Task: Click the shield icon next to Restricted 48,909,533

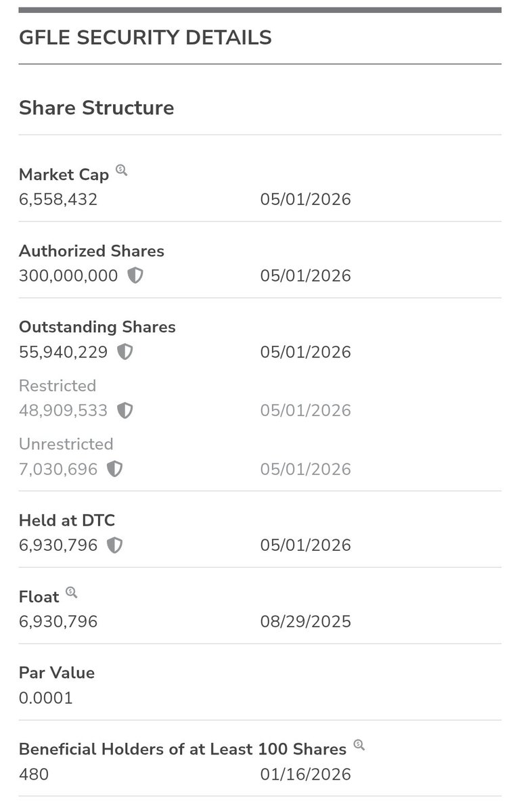Action: tap(125, 410)
